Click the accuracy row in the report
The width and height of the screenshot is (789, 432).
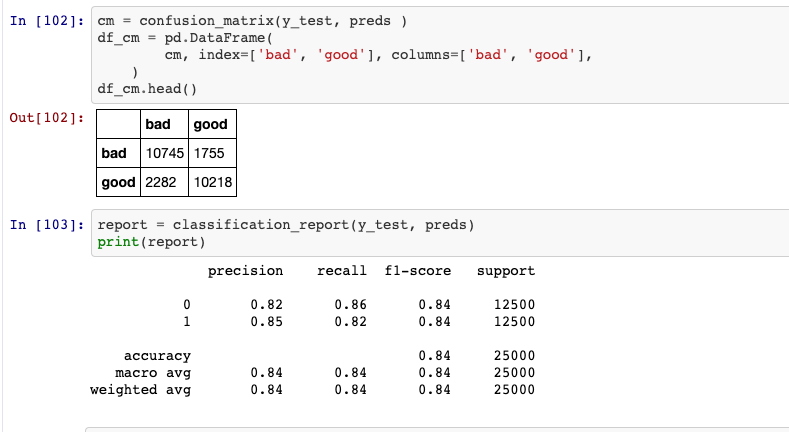(x=329, y=356)
